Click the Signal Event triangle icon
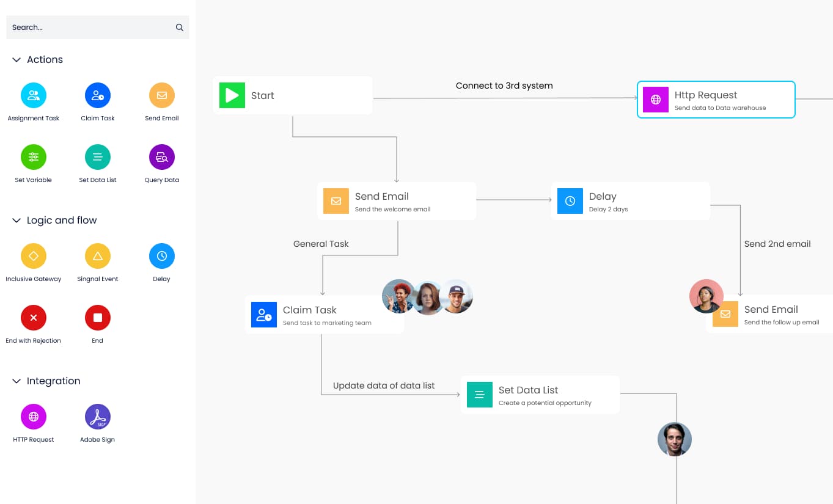This screenshot has width=833, height=504. pos(98,256)
